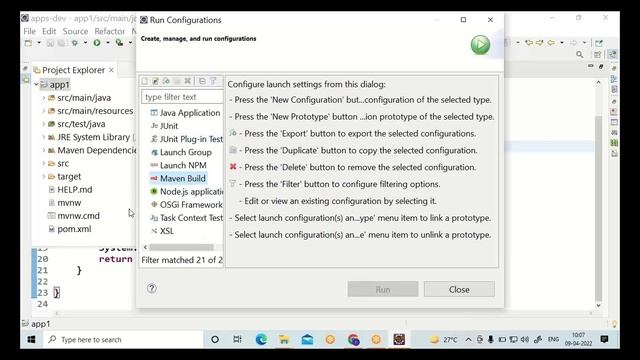
Task: Click the Export configuration icon
Action: point(166,81)
